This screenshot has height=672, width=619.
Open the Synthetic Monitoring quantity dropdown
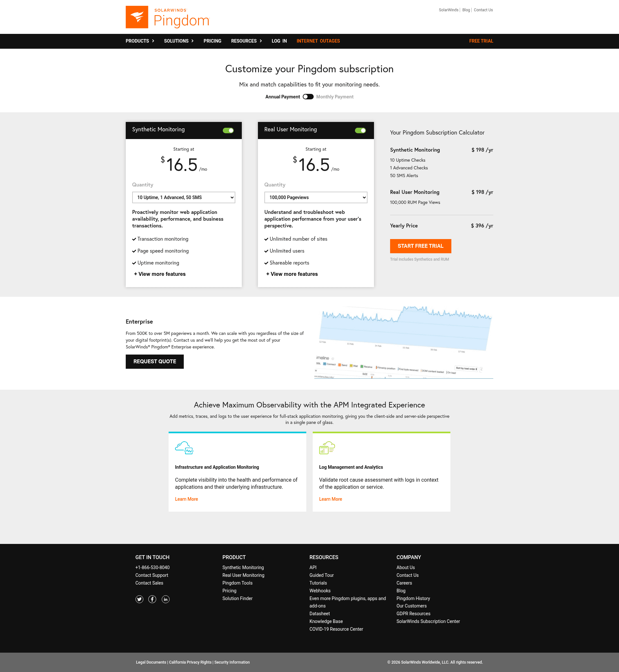[x=183, y=197]
